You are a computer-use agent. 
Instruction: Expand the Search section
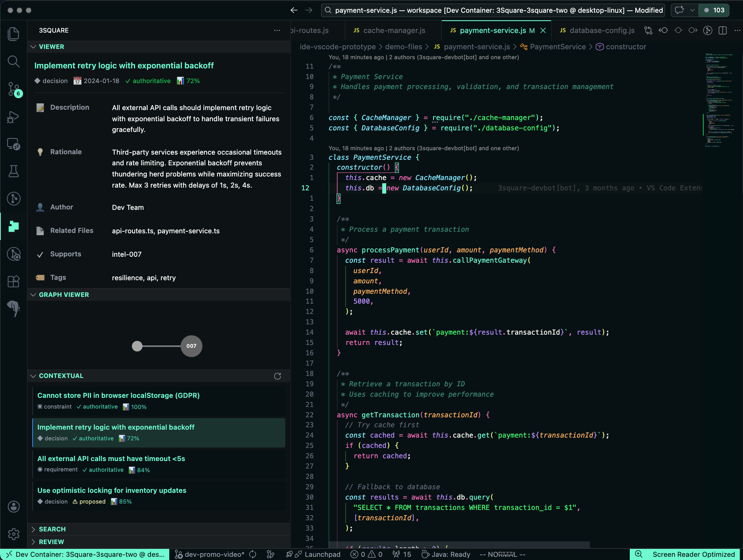(x=52, y=529)
